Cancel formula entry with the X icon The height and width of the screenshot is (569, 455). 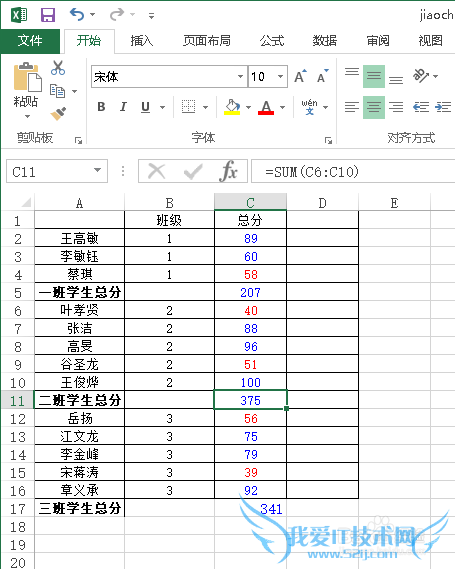pyautogui.click(x=157, y=171)
